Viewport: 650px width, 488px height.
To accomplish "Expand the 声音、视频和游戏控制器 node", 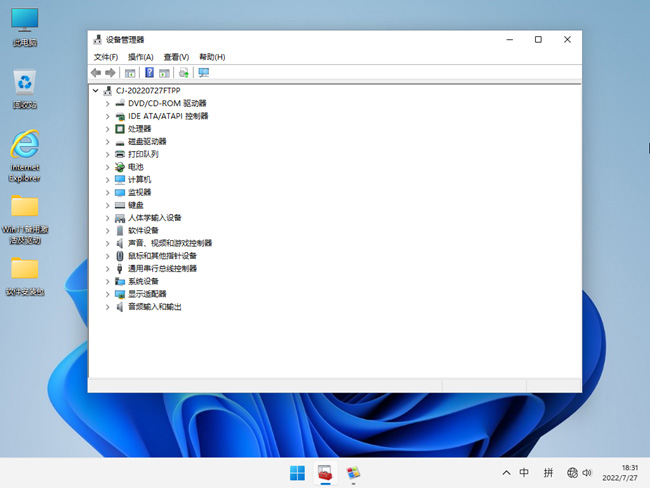I will (x=107, y=243).
